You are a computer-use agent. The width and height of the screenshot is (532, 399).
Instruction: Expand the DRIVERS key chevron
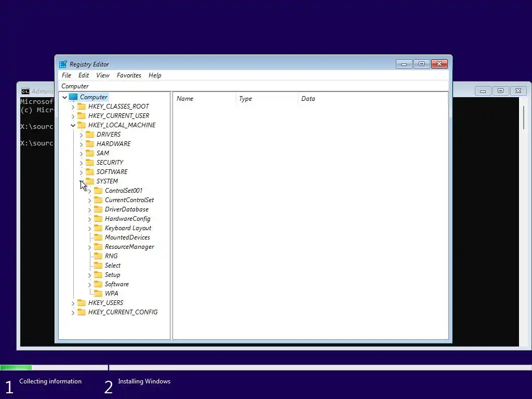point(82,135)
